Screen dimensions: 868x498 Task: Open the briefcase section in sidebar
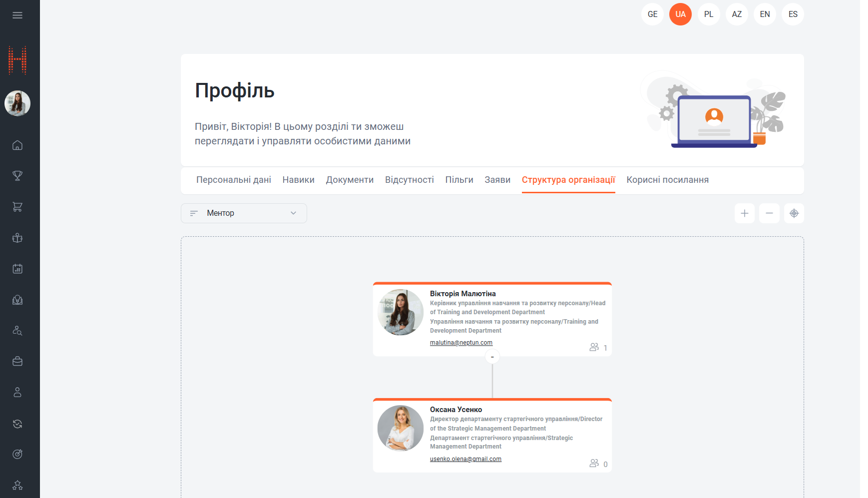(17, 361)
